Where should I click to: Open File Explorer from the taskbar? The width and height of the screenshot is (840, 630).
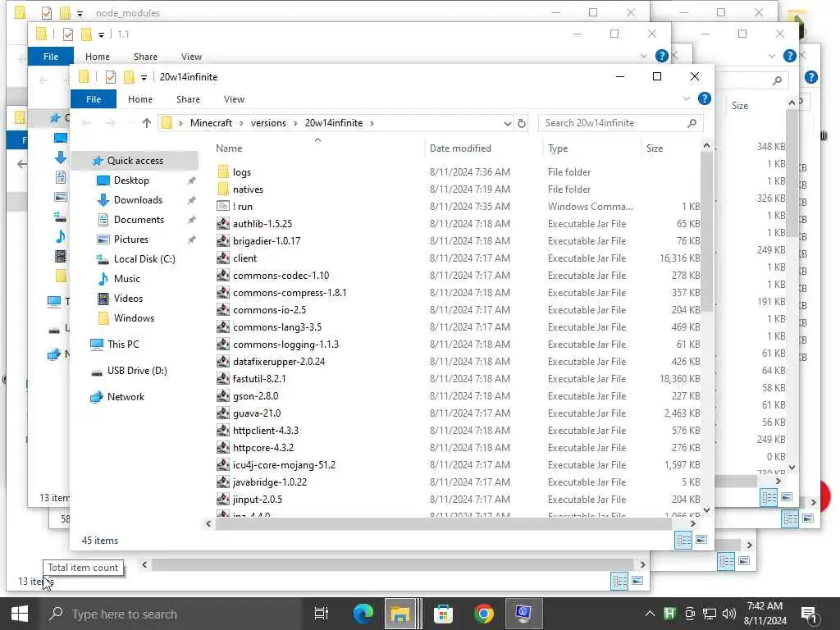coord(400,614)
